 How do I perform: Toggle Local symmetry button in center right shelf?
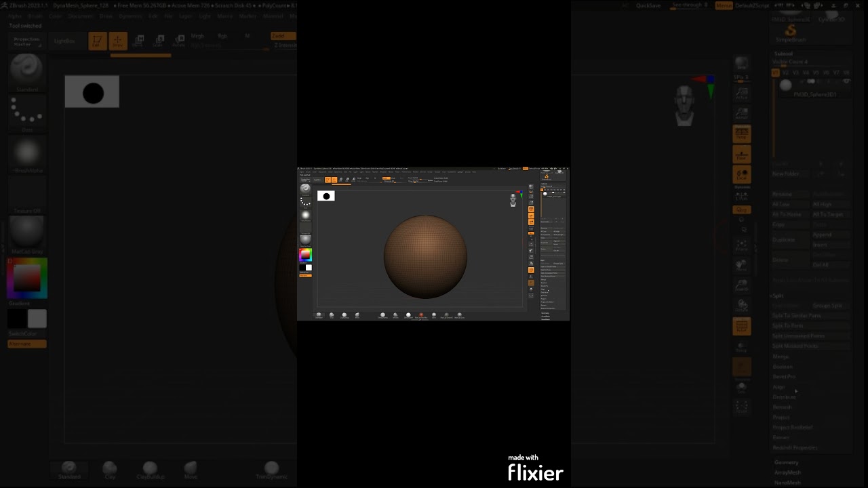click(x=531, y=222)
